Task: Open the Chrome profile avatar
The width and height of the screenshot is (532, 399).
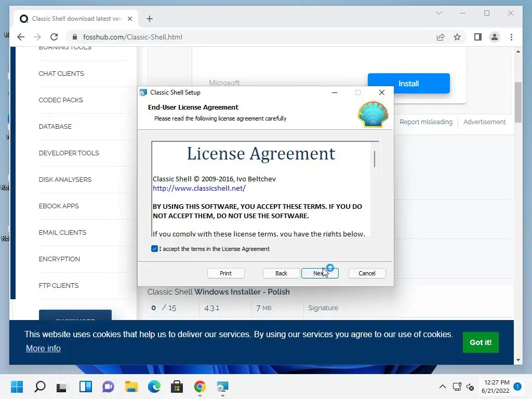Action: [495, 37]
